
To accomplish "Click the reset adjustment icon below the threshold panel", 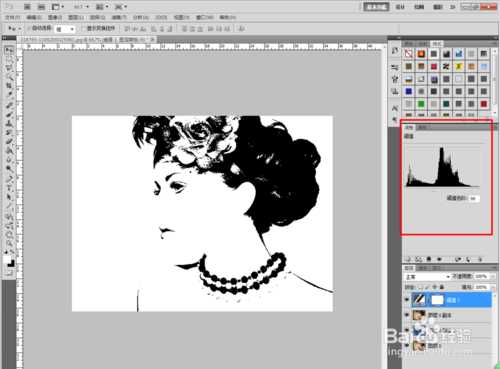I will pyautogui.click(x=469, y=259).
